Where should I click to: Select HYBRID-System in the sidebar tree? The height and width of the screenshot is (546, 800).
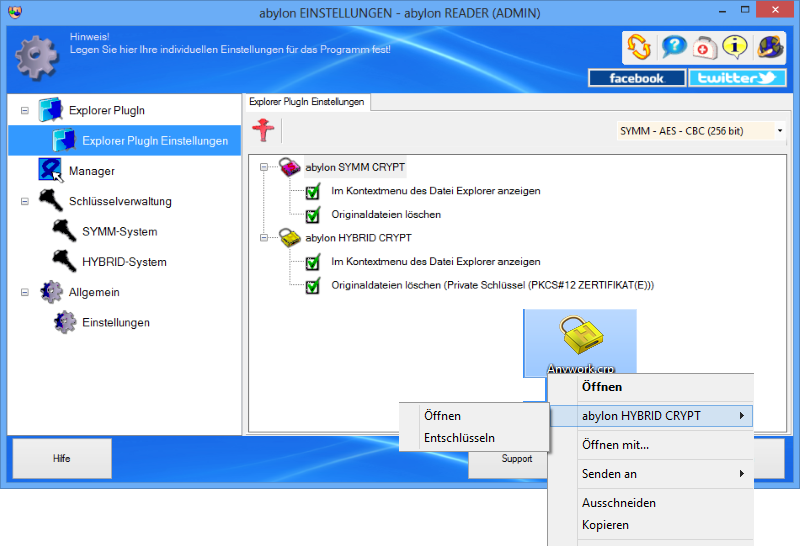pyautogui.click(x=124, y=262)
